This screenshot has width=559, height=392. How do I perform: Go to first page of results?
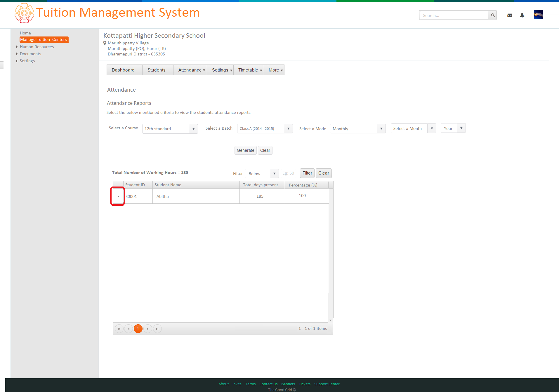tap(119, 329)
